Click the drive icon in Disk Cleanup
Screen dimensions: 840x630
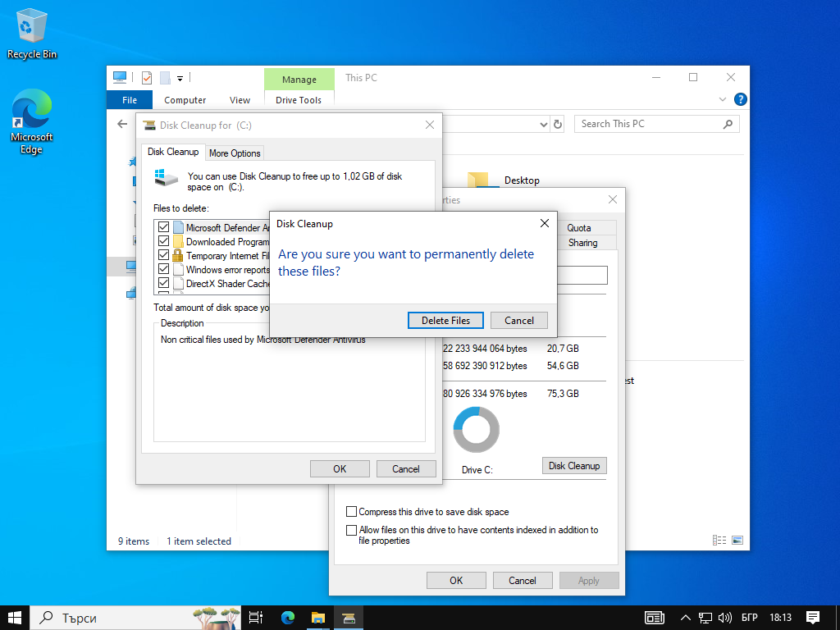click(x=166, y=178)
